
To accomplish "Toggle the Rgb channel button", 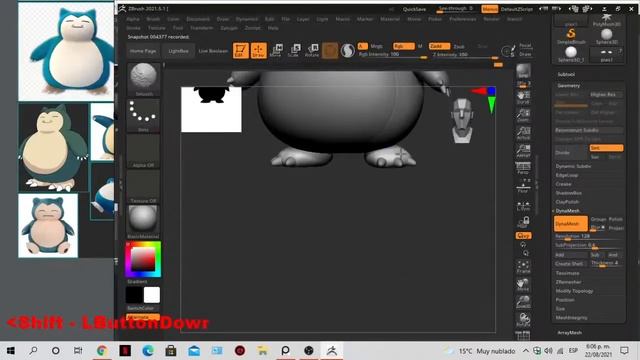I will pyautogui.click(x=404, y=46).
